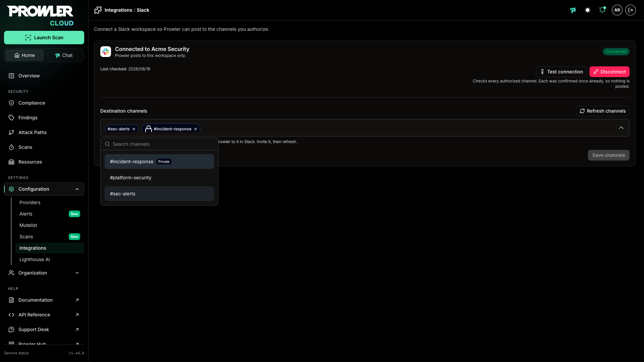Toggle #sec-alerts channel option
644x362 pixels.
pyautogui.click(x=159, y=194)
